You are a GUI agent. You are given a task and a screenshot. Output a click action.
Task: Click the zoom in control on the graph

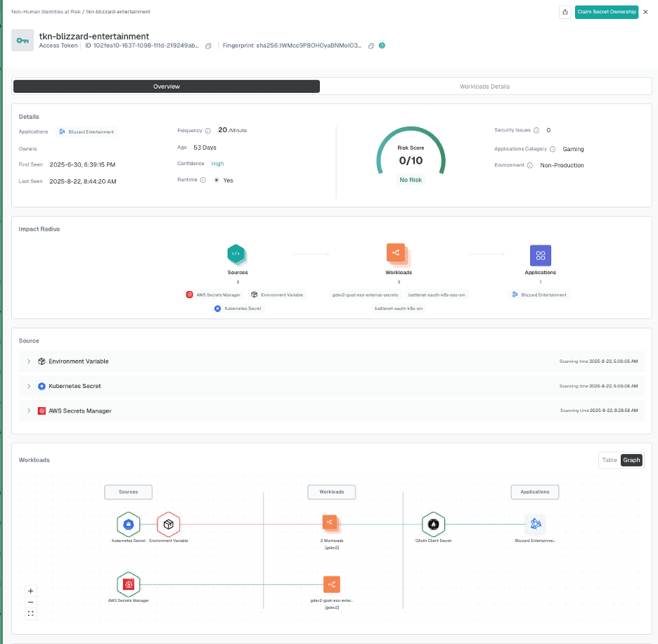pos(30,591)
